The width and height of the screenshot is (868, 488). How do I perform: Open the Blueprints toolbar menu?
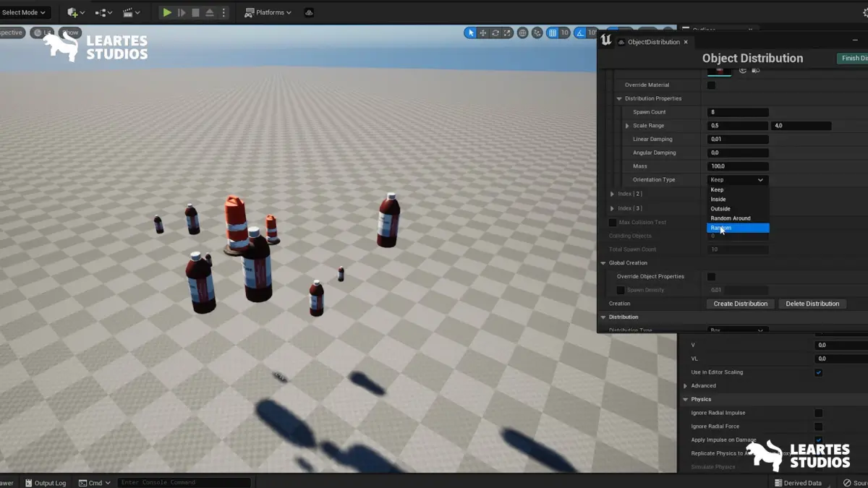[x=103, y=12]
